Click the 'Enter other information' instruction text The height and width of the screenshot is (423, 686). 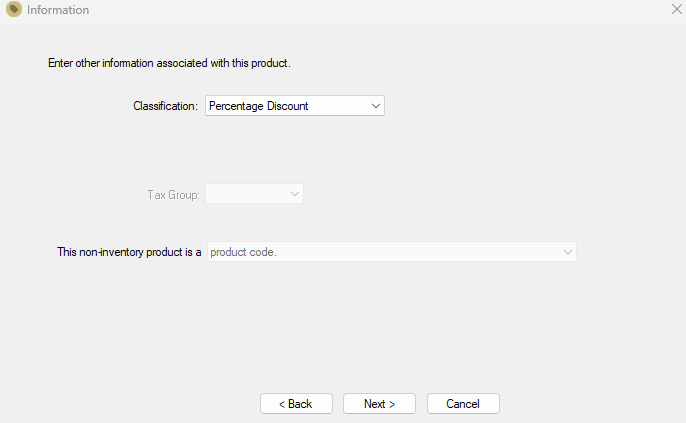point(169,63)
